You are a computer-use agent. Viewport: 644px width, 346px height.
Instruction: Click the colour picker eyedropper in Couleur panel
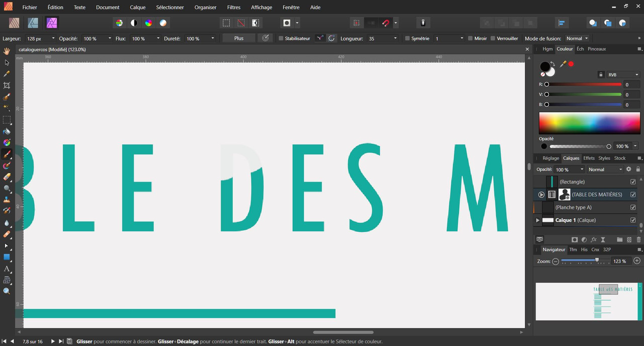563,64
